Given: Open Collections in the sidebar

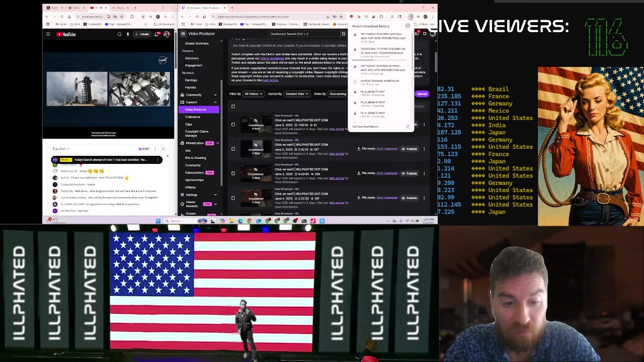Looking at the screenshot, I should click(x=192, y=117).
